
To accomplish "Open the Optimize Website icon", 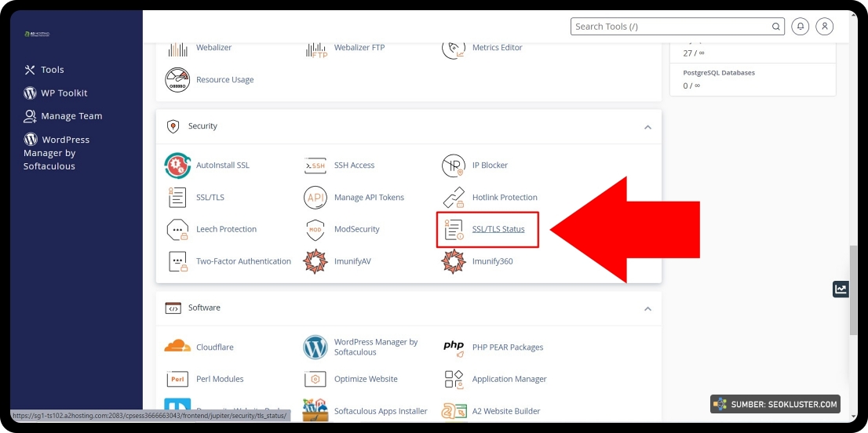I will [315, 380].
